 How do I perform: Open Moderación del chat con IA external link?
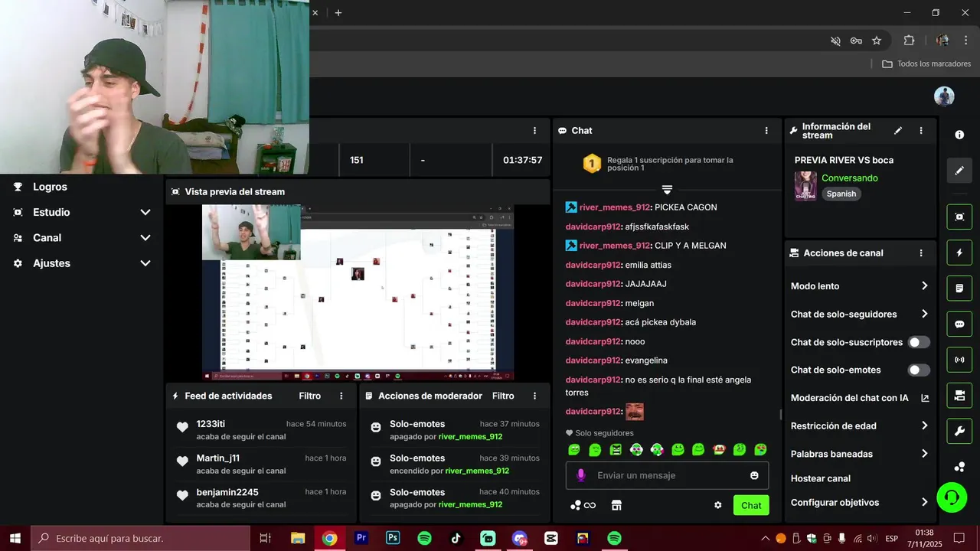point(925,398)
